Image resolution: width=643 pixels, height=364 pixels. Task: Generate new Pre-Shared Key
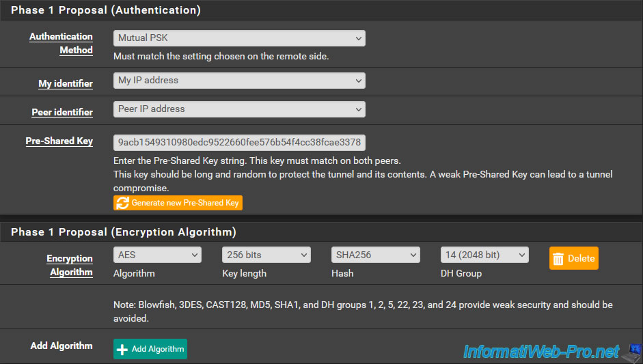[178, 203]
